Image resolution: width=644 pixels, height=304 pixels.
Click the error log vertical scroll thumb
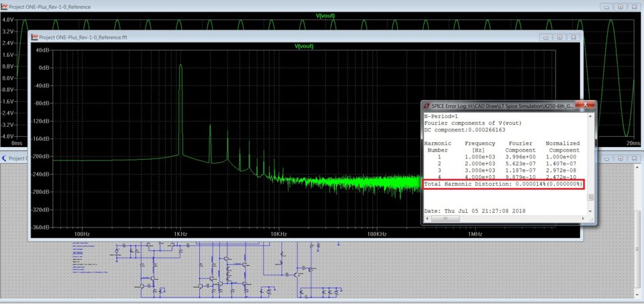590,197
